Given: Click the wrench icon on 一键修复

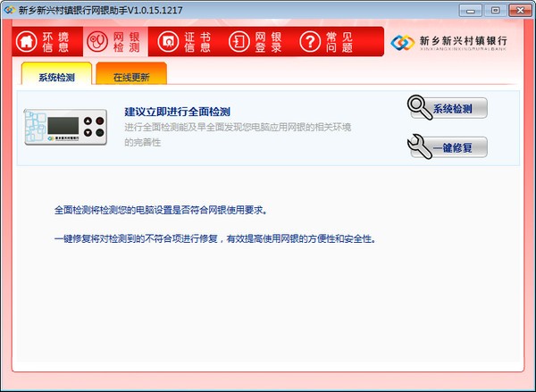Looking at the screenshot, I should coord(420,146).
